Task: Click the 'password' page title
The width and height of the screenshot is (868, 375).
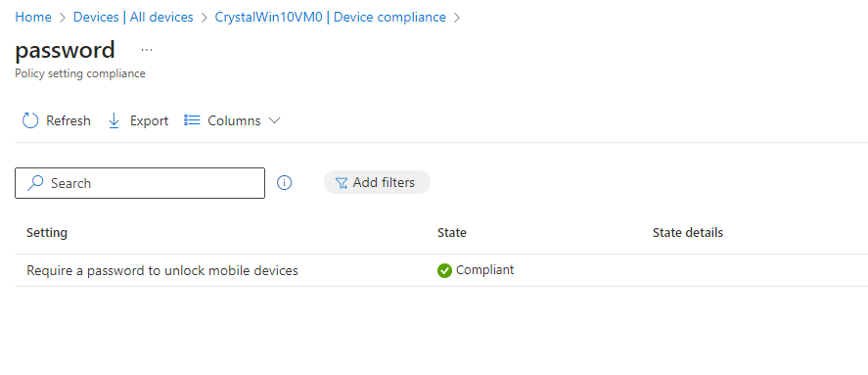Action: tap(65, 50)
